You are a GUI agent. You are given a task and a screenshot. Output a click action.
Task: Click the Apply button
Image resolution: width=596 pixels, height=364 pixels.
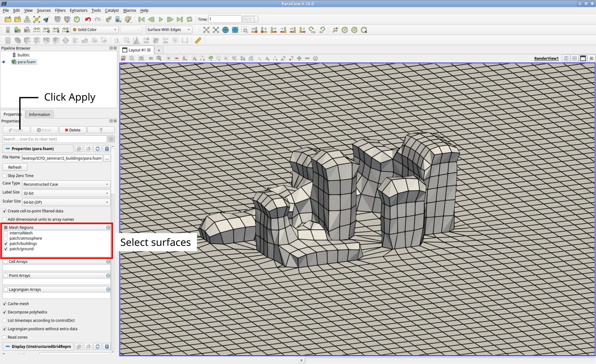click(16, 130)
